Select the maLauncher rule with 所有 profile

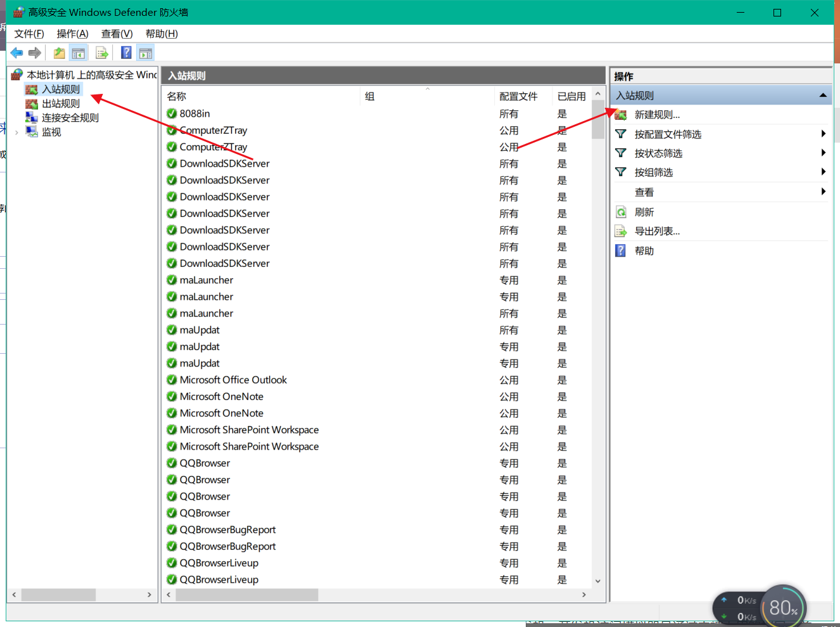pos(376,313)
